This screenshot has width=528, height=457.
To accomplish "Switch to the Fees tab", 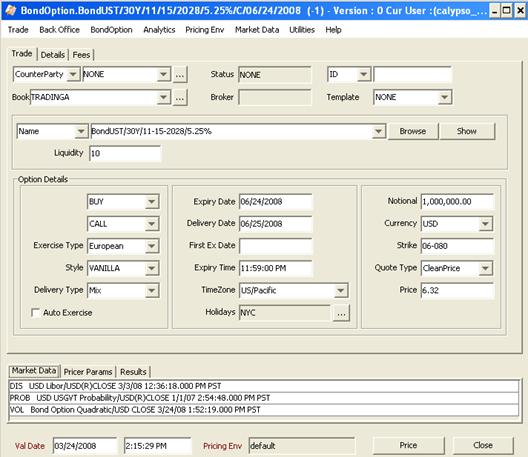I will pos(81,55).
